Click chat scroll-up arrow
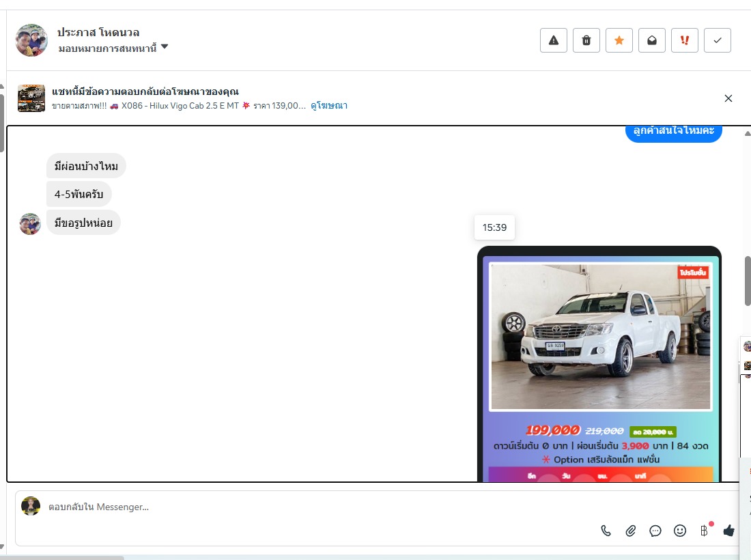The height and width of the screenshot is (560, 751). (748, 133)
